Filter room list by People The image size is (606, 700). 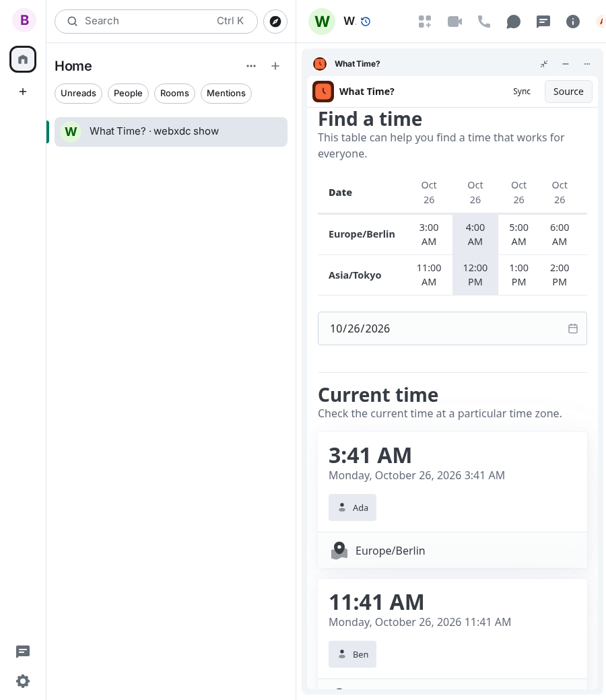tap(128, 94)
